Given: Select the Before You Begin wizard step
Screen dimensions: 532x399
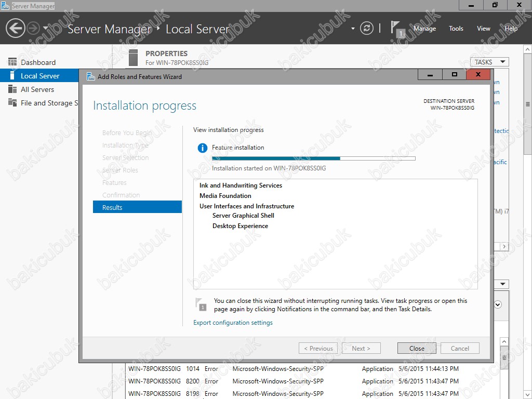Looking at the screenshot, I should click(127, 132).
